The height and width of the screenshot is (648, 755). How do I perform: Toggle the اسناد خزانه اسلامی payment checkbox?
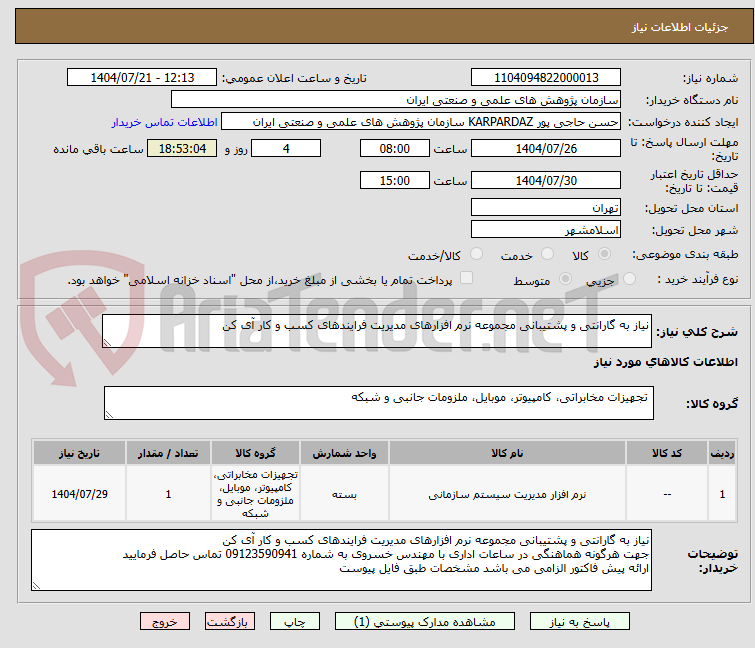coord(466,278)
